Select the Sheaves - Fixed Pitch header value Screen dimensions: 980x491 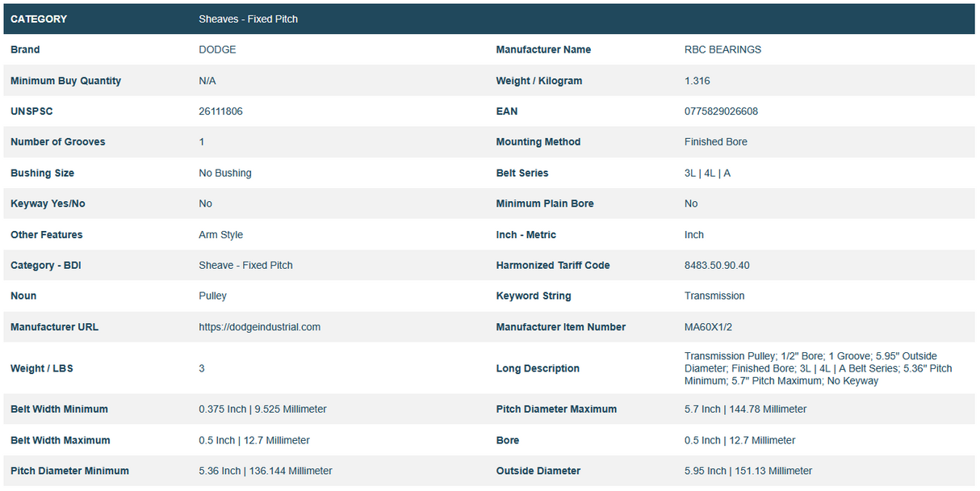click(x=248, y=19)
